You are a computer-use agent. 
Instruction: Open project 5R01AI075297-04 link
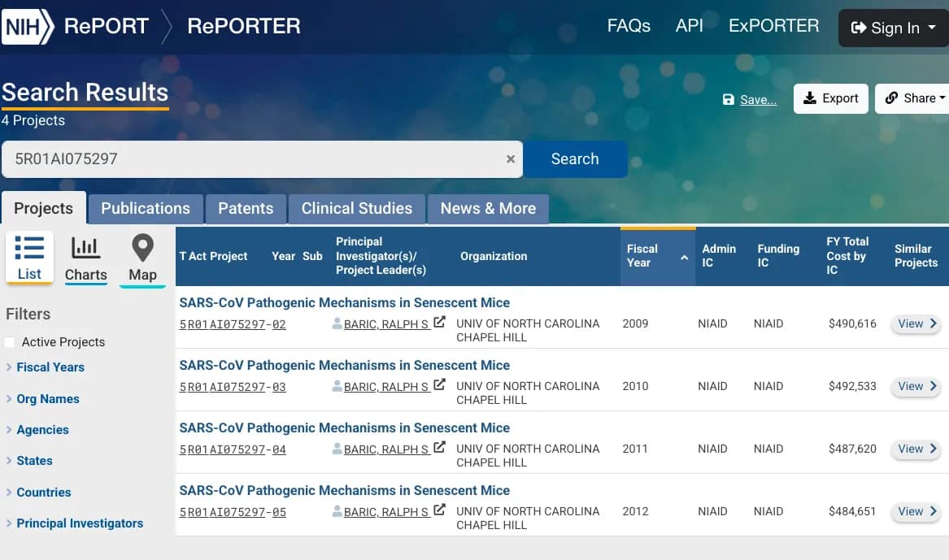click(x=233, y=449)
